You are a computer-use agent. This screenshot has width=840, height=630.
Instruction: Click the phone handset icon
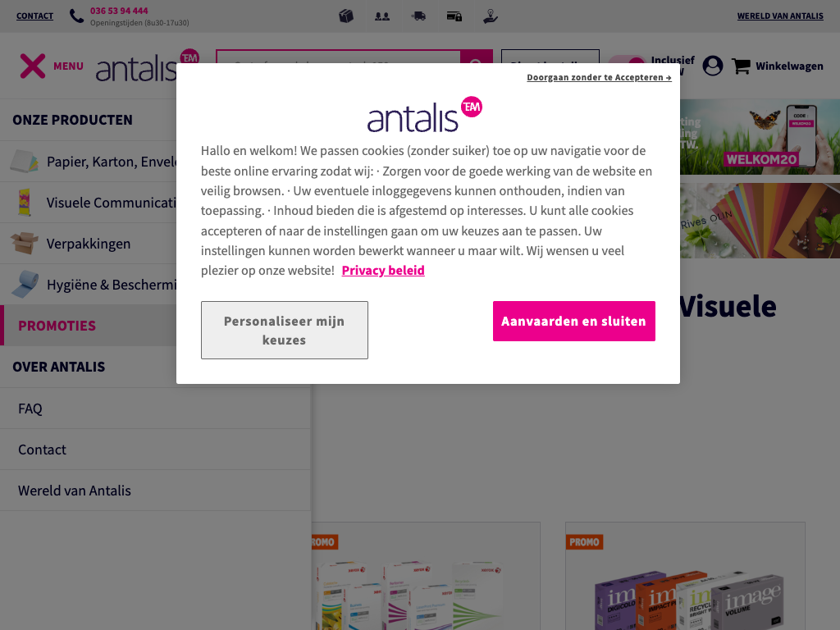click(76, 16)
